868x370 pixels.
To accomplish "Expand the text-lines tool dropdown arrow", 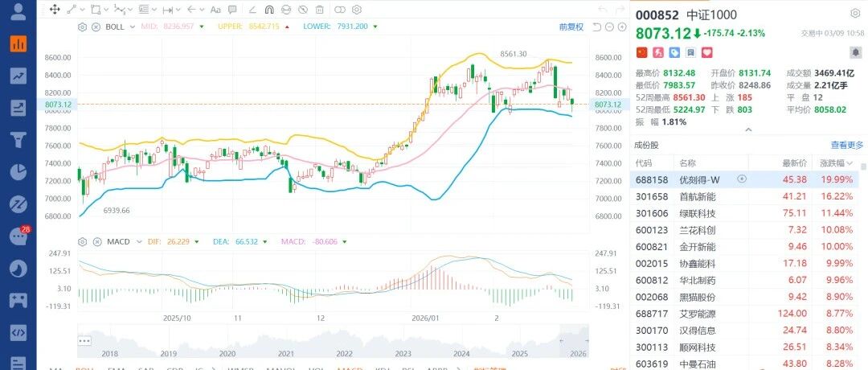I will click(x=154, y=10).
